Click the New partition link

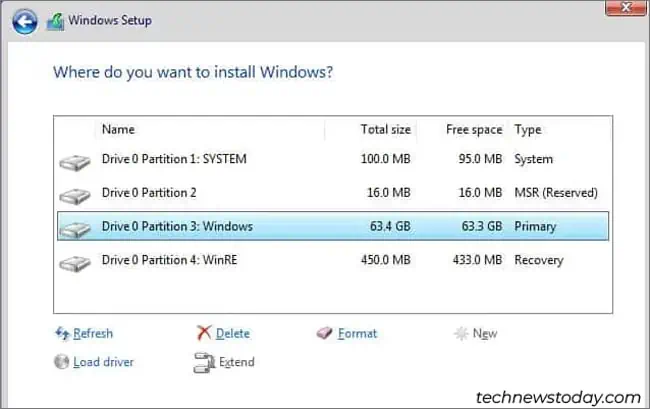tap(485, 333)
